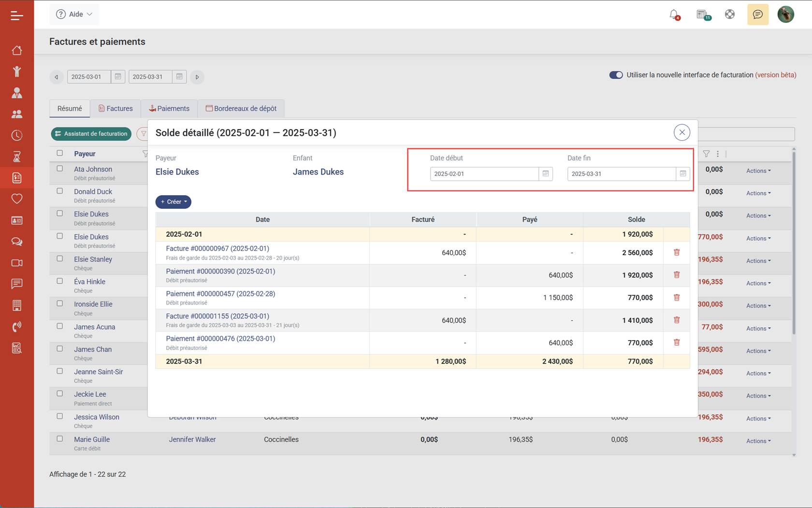812x508 pixels.
Task: Open the Date fin calendar picker
Action: coord(682,174)
